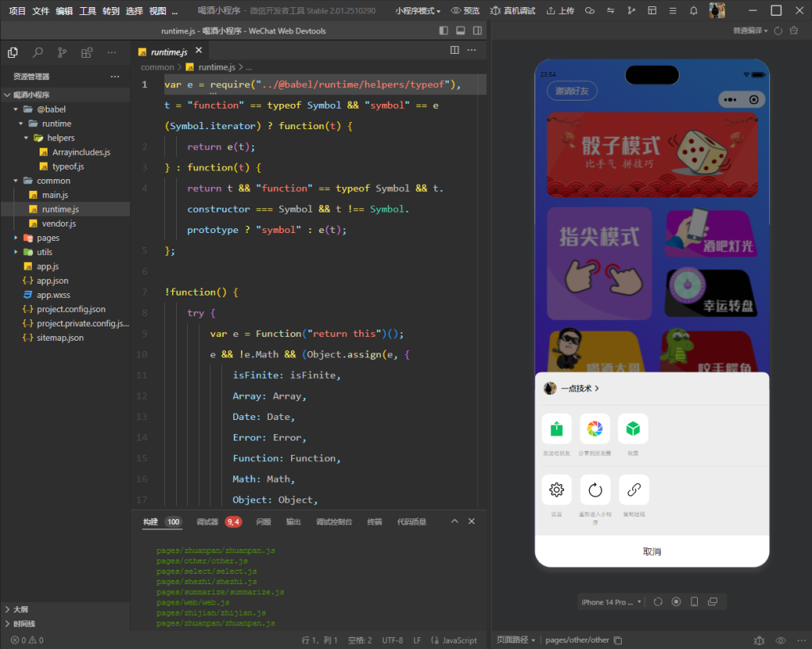The image size is (812, 649).
Task: Click the green 发送给朋友 share icon
Action: click(x=557, y=429)
